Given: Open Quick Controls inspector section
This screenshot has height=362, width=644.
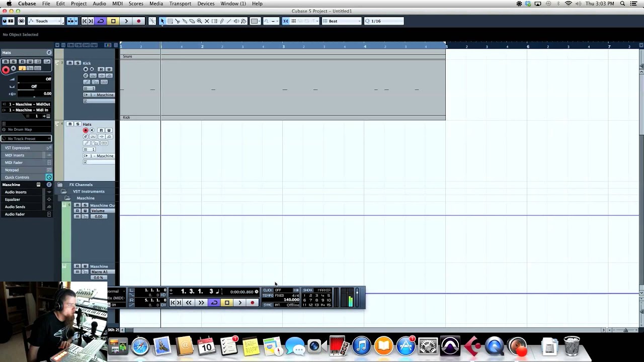Looking at the screenshot, I should 26,177.
